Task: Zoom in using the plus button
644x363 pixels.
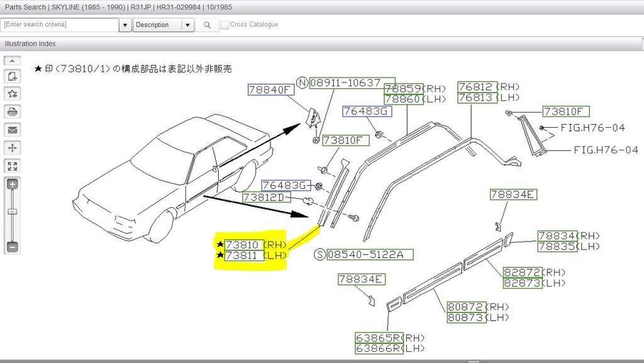Action: coord(13,184)
